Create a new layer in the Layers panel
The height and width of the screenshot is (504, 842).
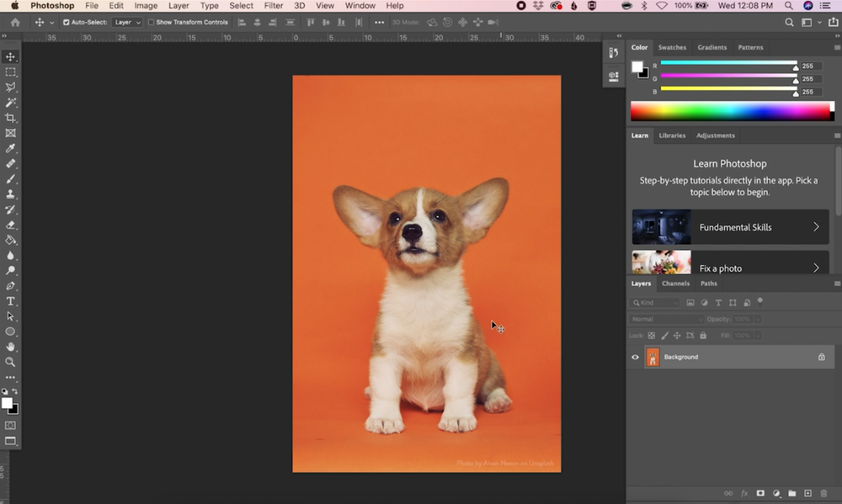pyautogui.click(x=807, y=493)
